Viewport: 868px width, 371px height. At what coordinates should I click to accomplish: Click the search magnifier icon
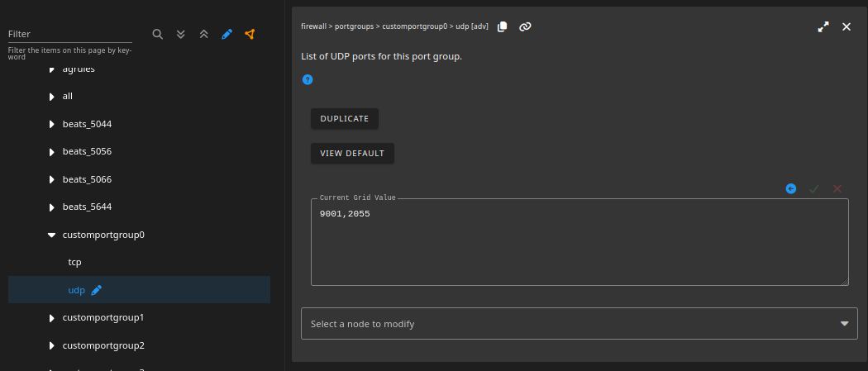point(158,34)
